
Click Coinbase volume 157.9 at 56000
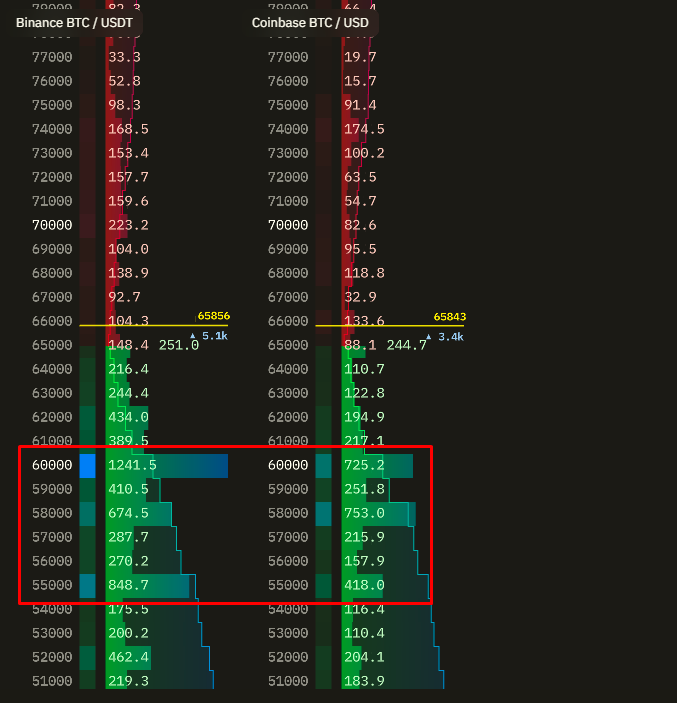click(x=364, y=561)
